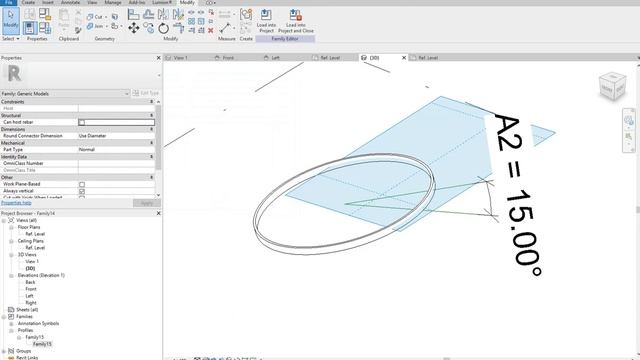The width and height of the screenshot is (640, 360).
Task: Click the zoom region navigation icon
Action: pos(629,136)
